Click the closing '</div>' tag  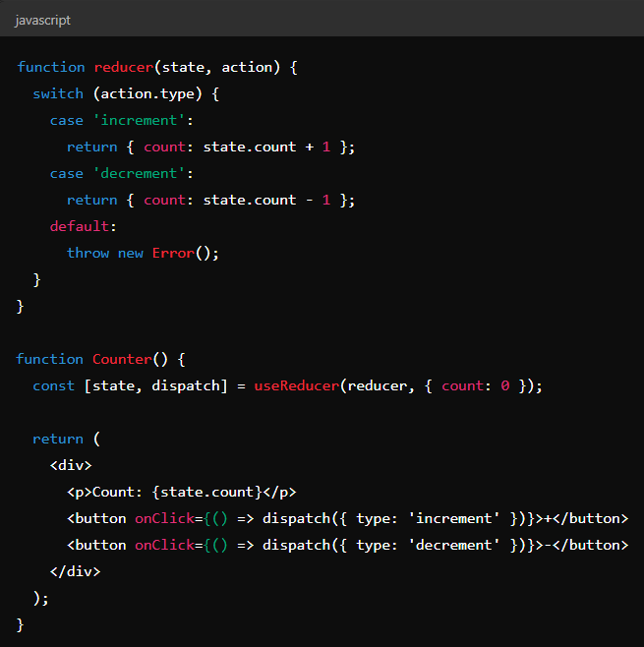pos(75,571)
